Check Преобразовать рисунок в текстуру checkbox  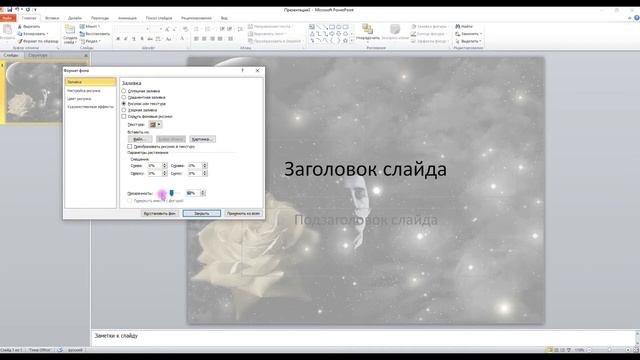[129, 146]
